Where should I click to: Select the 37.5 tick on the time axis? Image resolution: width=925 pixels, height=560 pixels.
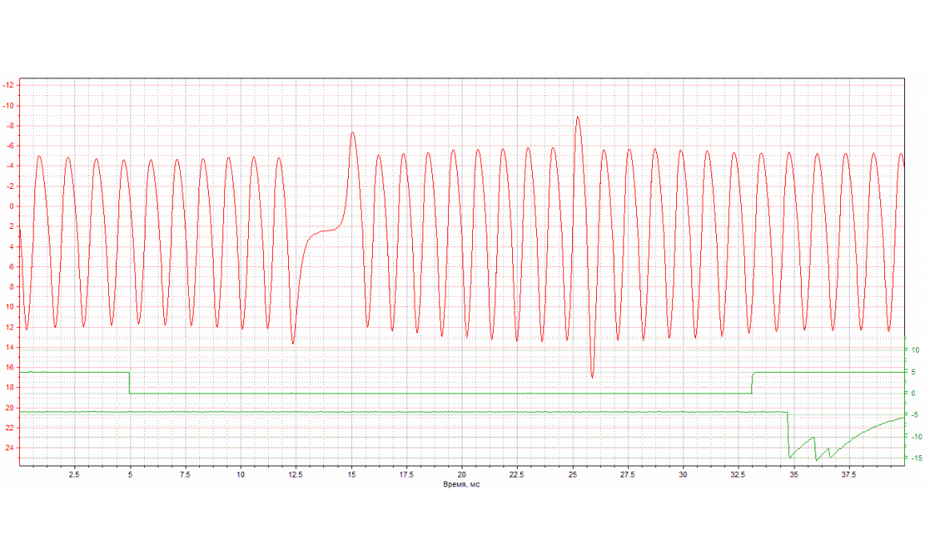click(848, 475)
